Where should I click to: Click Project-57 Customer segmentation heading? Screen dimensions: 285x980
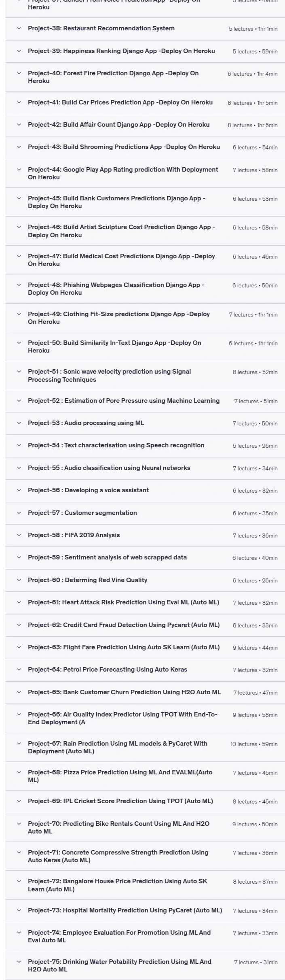tap(82, 513)
